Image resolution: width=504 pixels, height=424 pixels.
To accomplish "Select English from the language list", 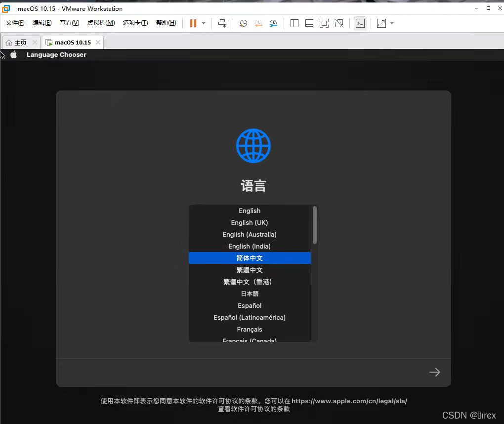I will (250, 211).
